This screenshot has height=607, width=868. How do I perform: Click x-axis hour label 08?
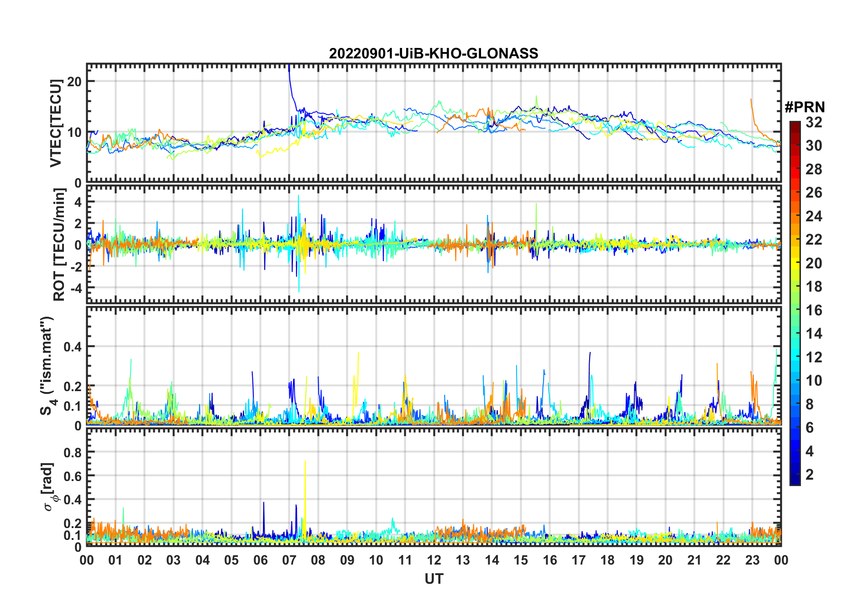click(318, 560)
